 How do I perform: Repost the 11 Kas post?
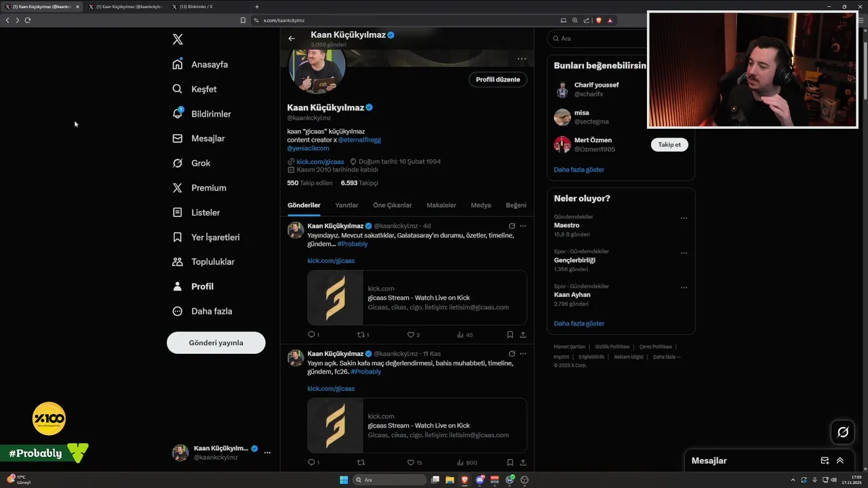361,463
